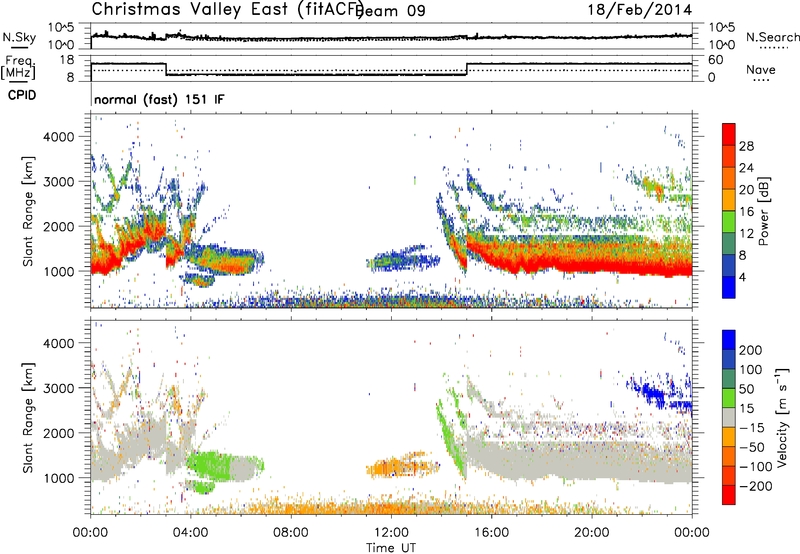Click the red bottom segment of Velocity colorbar
This screenshot has height=554, width=800.
[729, 495]
